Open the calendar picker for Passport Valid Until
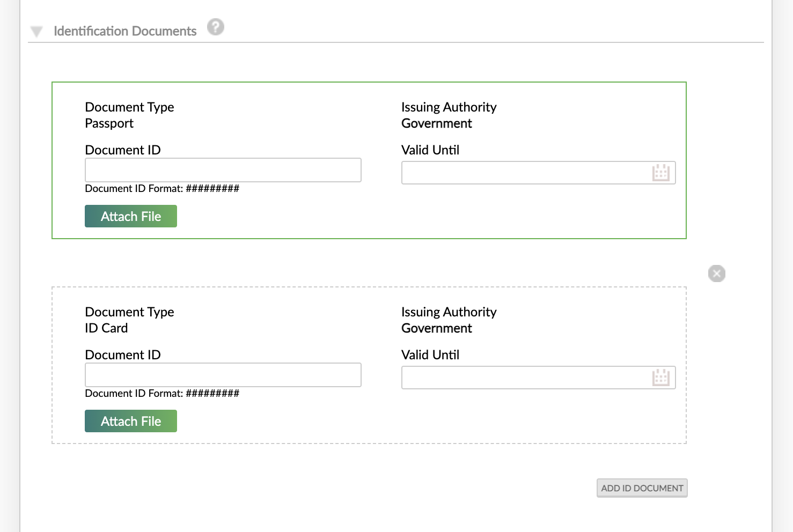 (661, 172)
